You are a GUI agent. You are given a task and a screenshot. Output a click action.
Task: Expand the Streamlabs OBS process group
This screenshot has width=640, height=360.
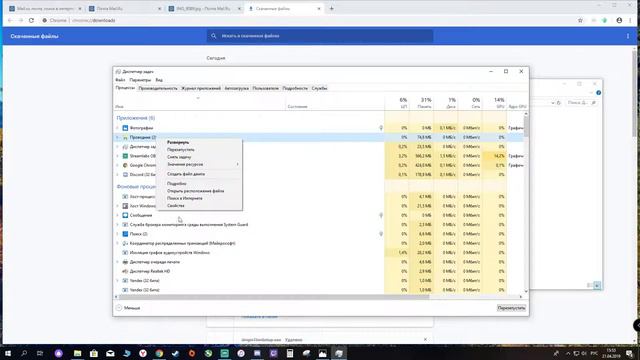coord(118,156)
